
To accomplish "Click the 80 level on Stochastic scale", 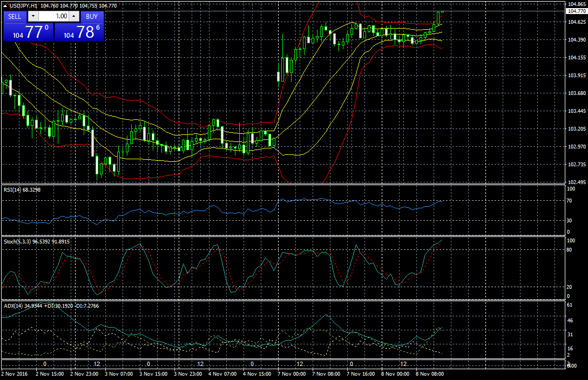I will pyautogui.click(x=570, y=250).
